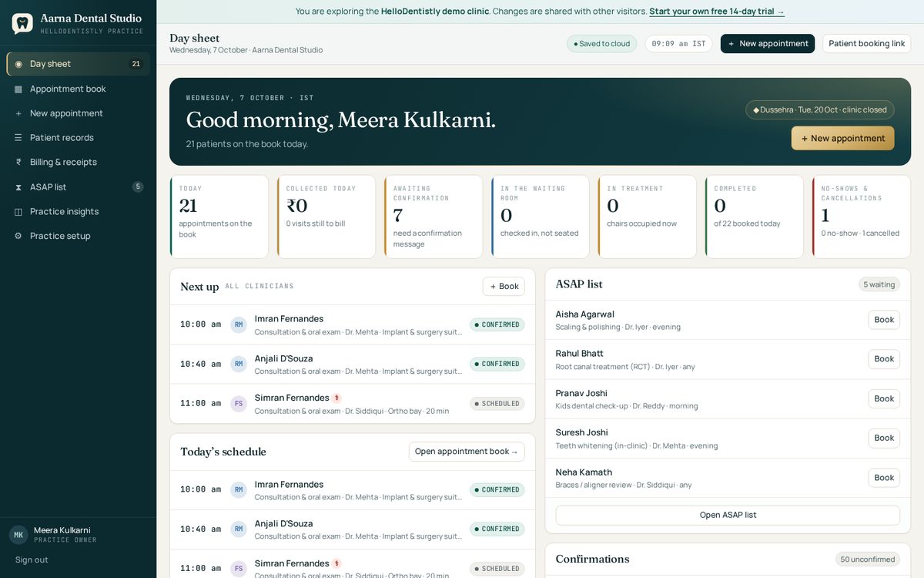
Task: Click Anjali D'Souza name in Next up
Action: (284, 358)
